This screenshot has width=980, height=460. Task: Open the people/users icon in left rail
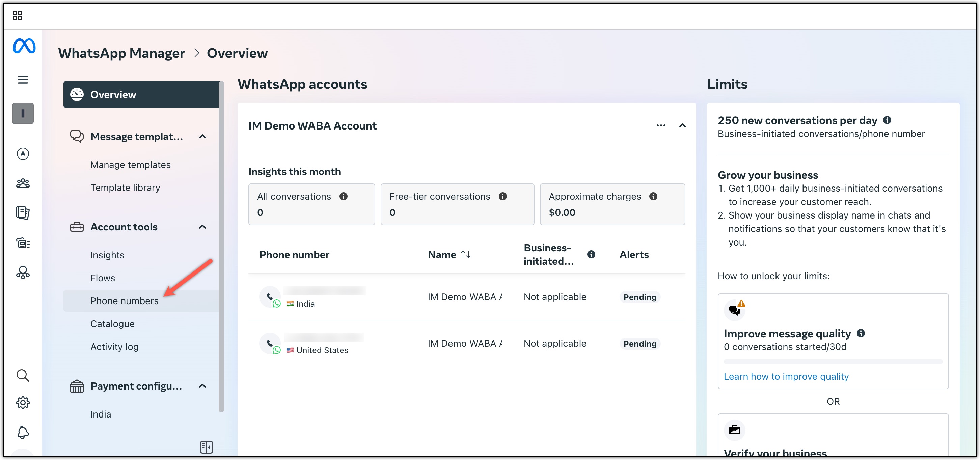click(23, 183)
